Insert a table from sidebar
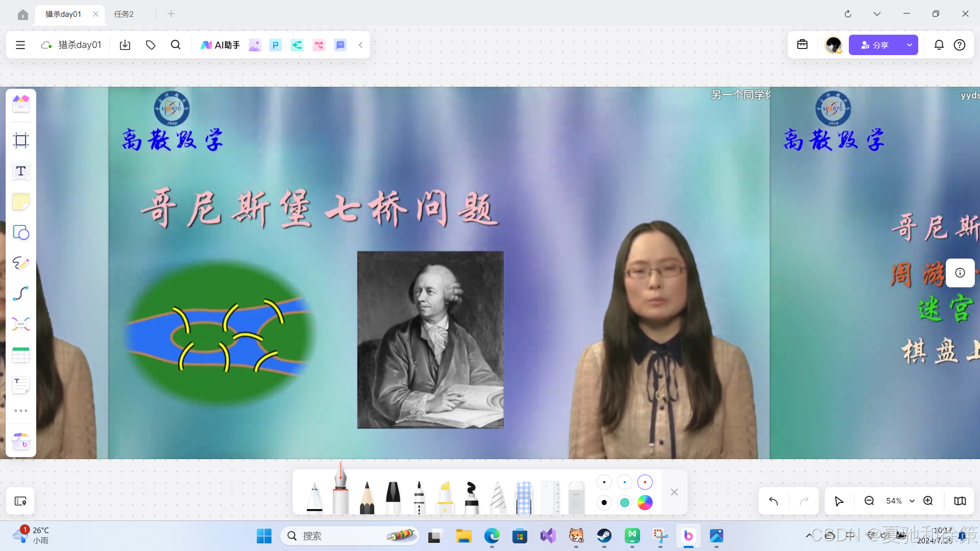 coord(21,355)
